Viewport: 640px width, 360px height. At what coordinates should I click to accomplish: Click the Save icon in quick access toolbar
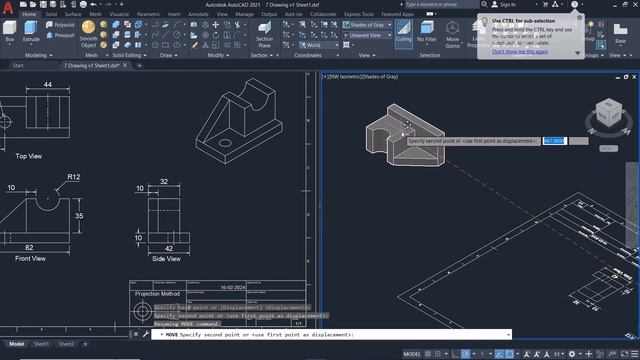click(x=43, y=4)
